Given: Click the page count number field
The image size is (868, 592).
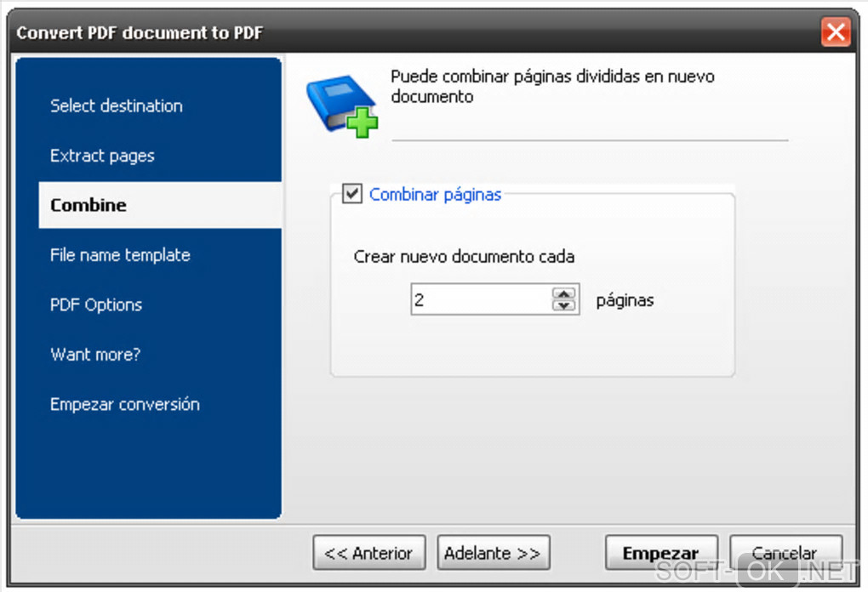Looking at the screenshot, I should tap(481, 299).
